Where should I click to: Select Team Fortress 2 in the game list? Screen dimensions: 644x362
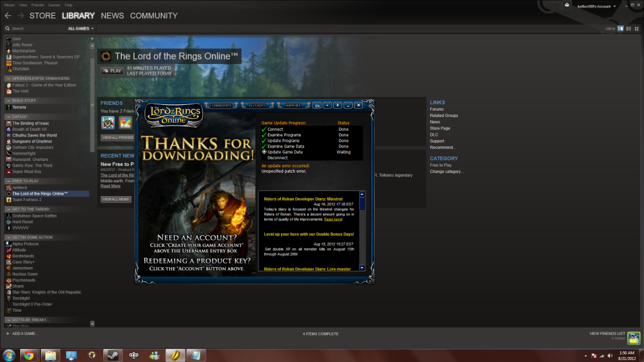pyautogui.click(x=26, y=200)
